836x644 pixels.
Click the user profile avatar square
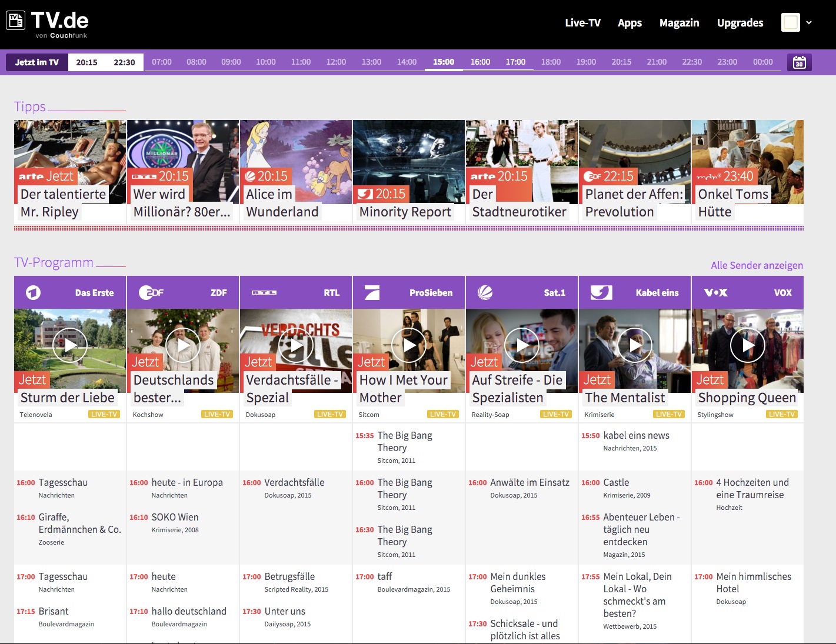tap(790, 23)
